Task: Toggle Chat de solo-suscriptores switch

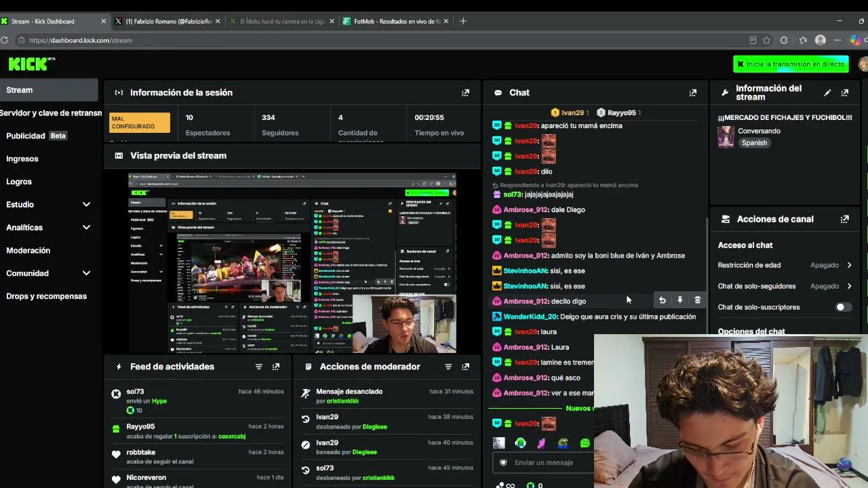Action: coord(843,307)
